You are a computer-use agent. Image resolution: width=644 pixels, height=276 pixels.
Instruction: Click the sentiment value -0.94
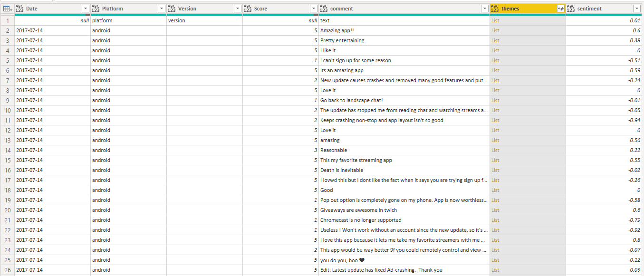(x=634, y=120)
